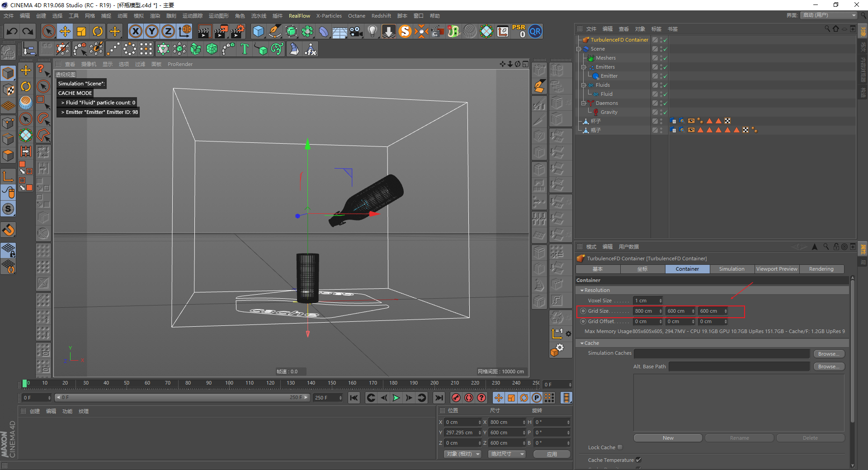Open the QR plugin icon
Viewport: 868px width, 470px height.
tap(535, 31)
